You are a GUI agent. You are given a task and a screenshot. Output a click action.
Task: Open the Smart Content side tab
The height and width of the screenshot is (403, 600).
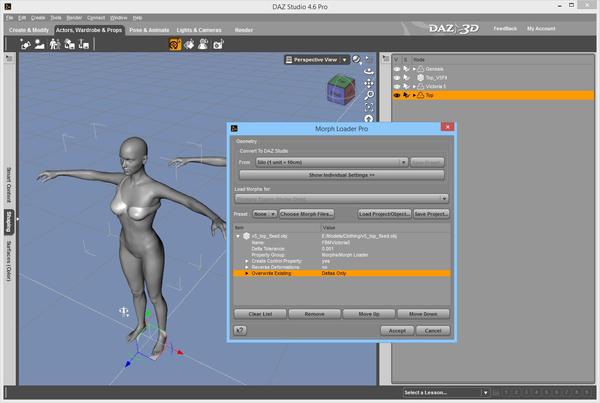click(9, 185)
